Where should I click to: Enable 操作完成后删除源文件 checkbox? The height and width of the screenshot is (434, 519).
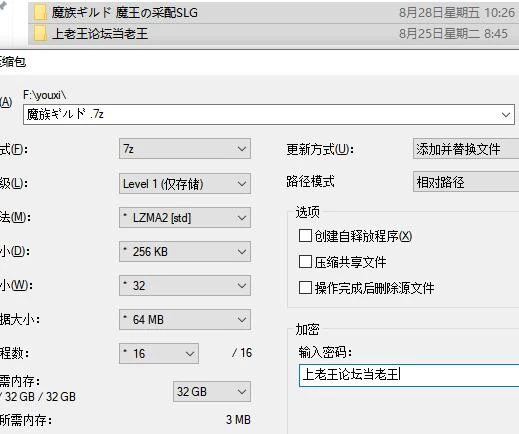[x=305, y=287]
